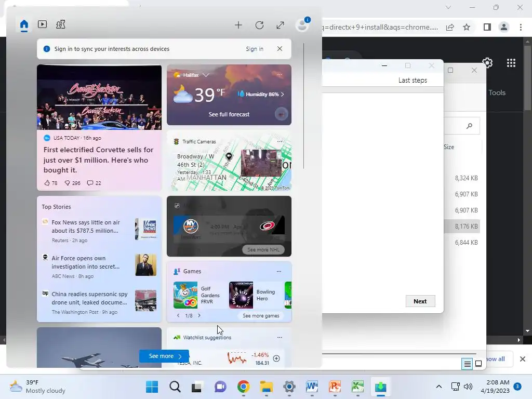The image size is (532, 399).
Task: Open the taskbar weather widget button
Action: (x=37, y=387)
